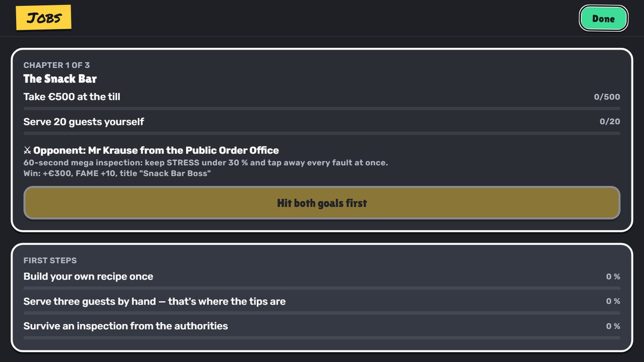The height and width of the screenshot is (362, 644).
Task: Click the green Done button
Action: [x=603, y=19]
